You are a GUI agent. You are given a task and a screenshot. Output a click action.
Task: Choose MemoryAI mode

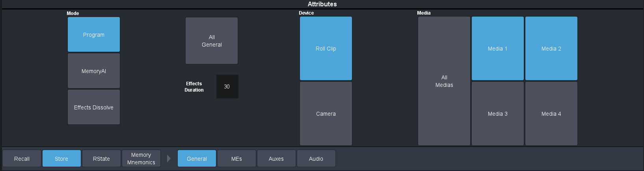point(94,71)
